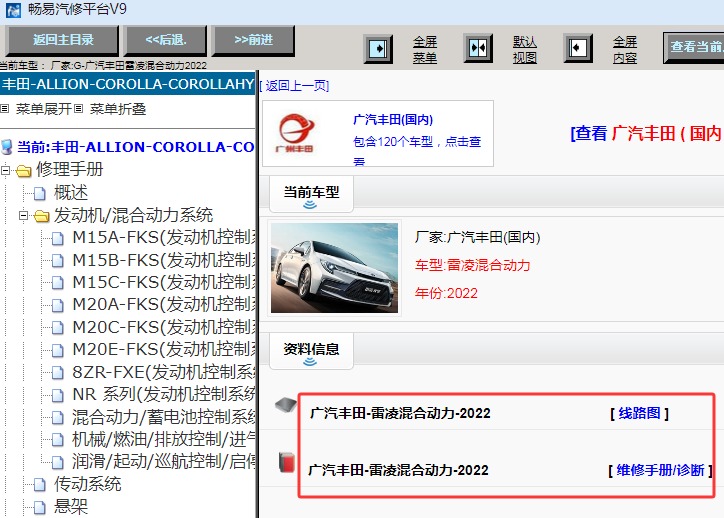The width and height of the screenshot is (724, 518).
Task: Select the 8ZR-FXE(发动机控制系统 tree item
Action: 164,373
